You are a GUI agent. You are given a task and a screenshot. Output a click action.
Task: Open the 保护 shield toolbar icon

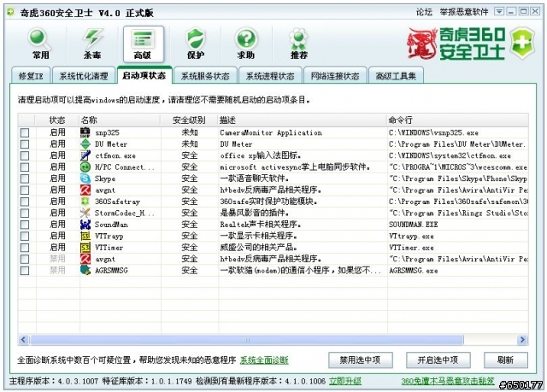pyautogui.click(x=196, y=44)
